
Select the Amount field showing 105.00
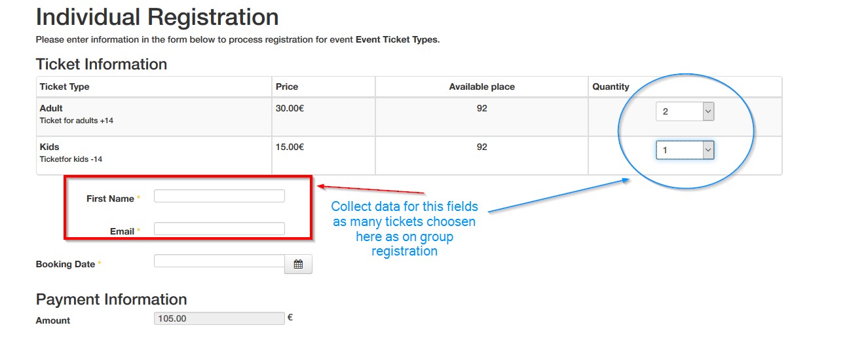[219, 319]
